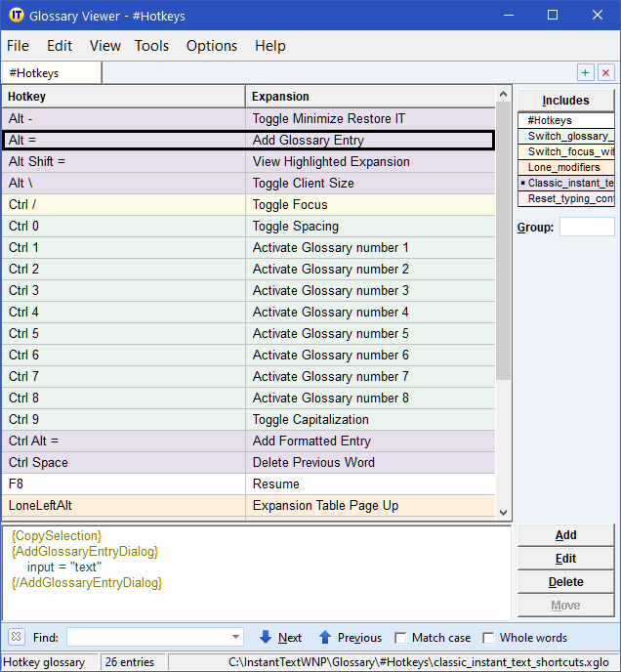Click the green plus new tab icon
This screenshot has width=621, height=672.
pos(585,73)
